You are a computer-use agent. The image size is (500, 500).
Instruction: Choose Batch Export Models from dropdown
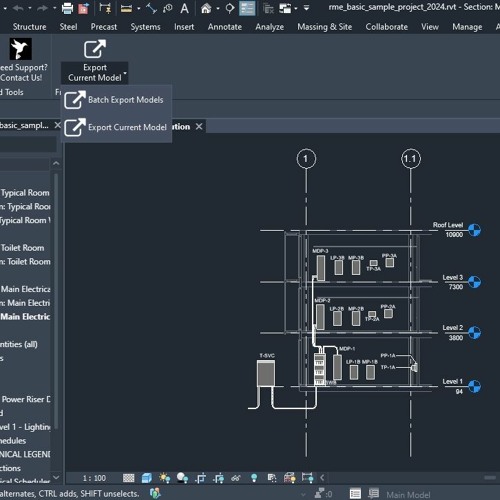tap(116, 100)
